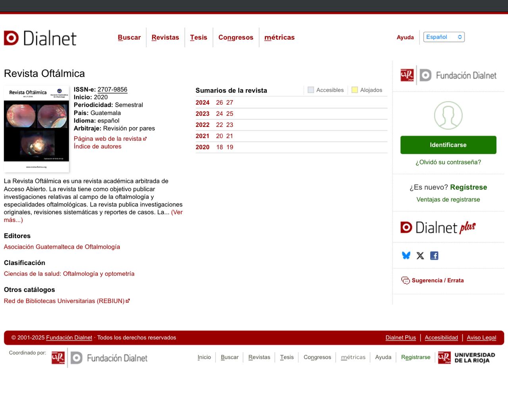The height and width of the screenshot is (420, 508).
Task: Click Tesis in footer navigation
Action: click(x=287, y=357)
